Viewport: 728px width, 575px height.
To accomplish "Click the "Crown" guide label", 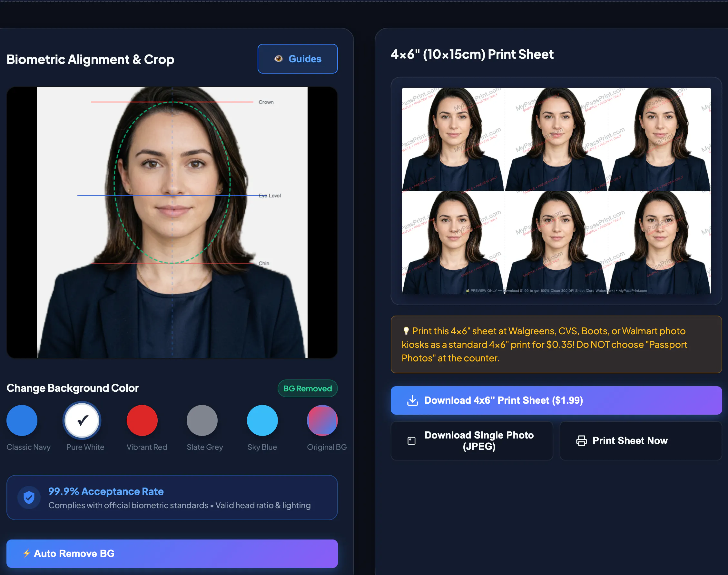I will [266, 102].
